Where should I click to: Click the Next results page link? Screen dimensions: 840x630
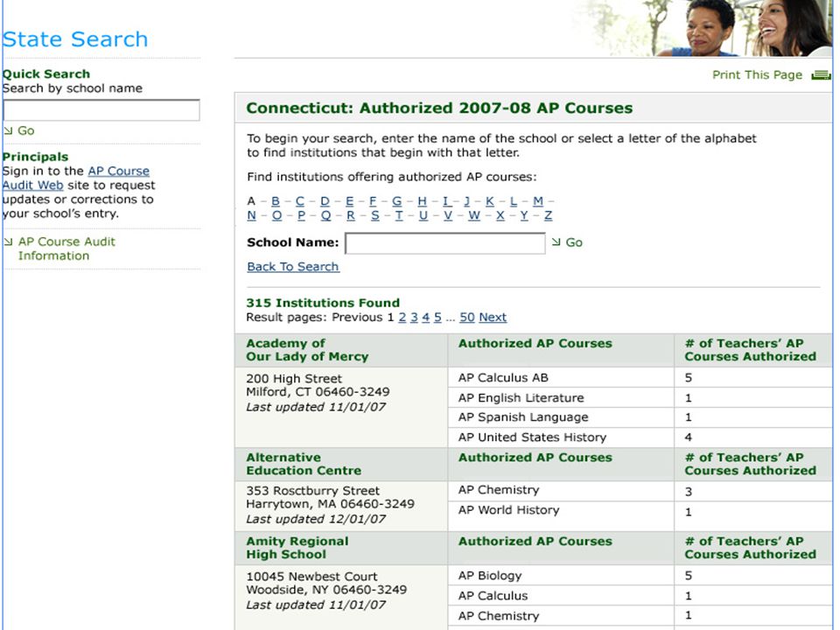coord(493,317)
